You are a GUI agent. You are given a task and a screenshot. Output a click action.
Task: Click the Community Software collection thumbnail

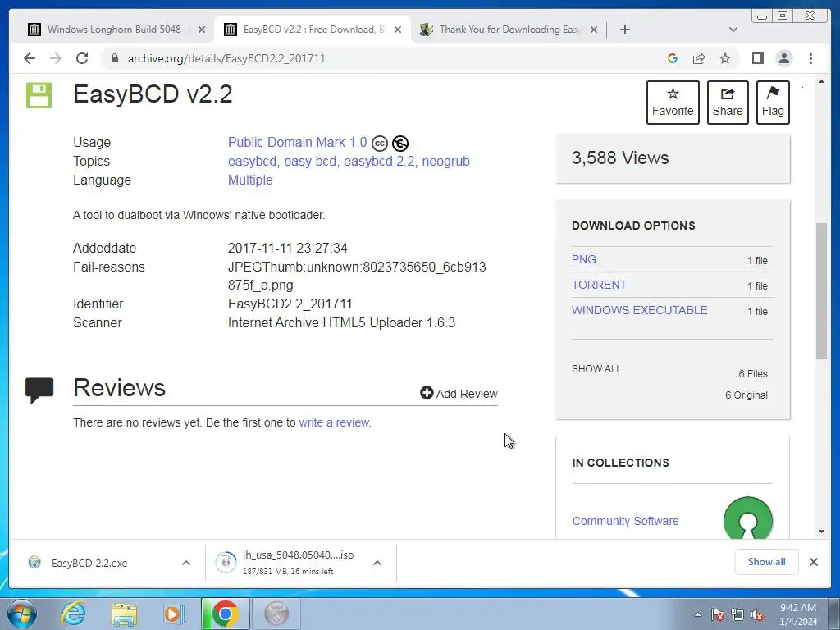coord(748,518)
